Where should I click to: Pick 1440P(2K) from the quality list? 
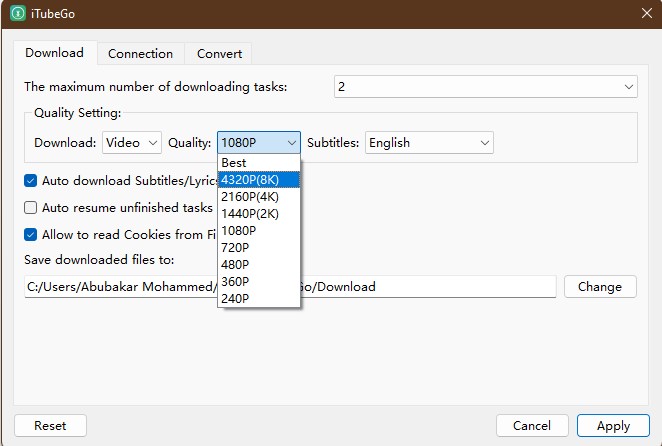click(x=259, y=214)
